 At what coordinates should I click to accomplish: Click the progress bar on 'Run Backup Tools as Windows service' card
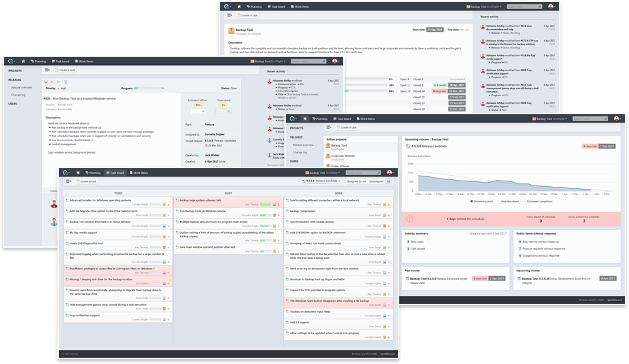(x=266, y=215)
